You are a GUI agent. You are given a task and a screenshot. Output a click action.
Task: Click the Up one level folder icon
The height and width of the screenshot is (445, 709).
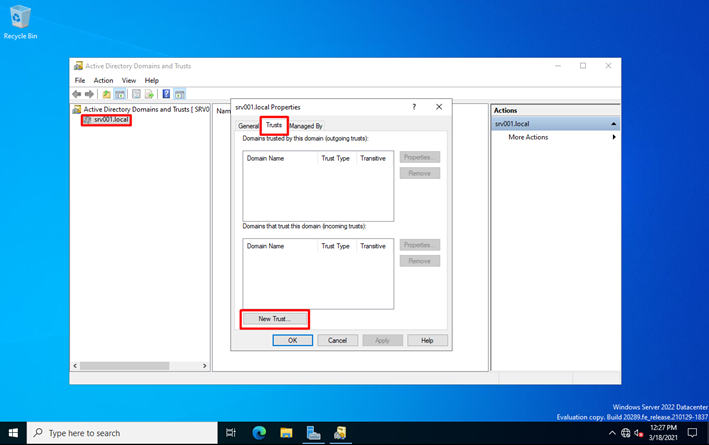click(x=107, y=94)
